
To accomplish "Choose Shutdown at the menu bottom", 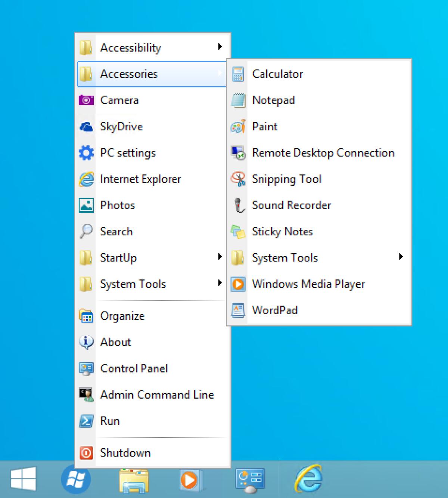I will pyautogui.click(x=125, y=453).
